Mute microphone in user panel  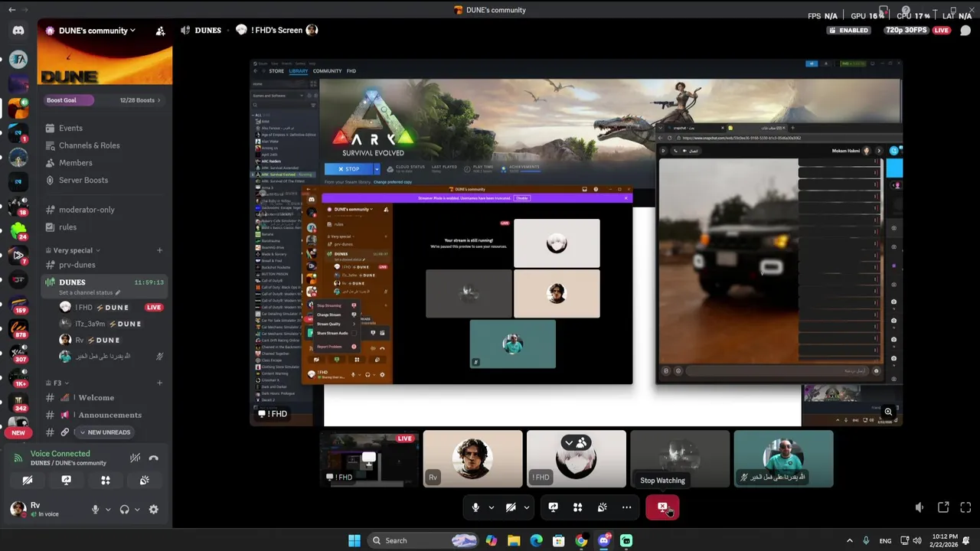95,510
